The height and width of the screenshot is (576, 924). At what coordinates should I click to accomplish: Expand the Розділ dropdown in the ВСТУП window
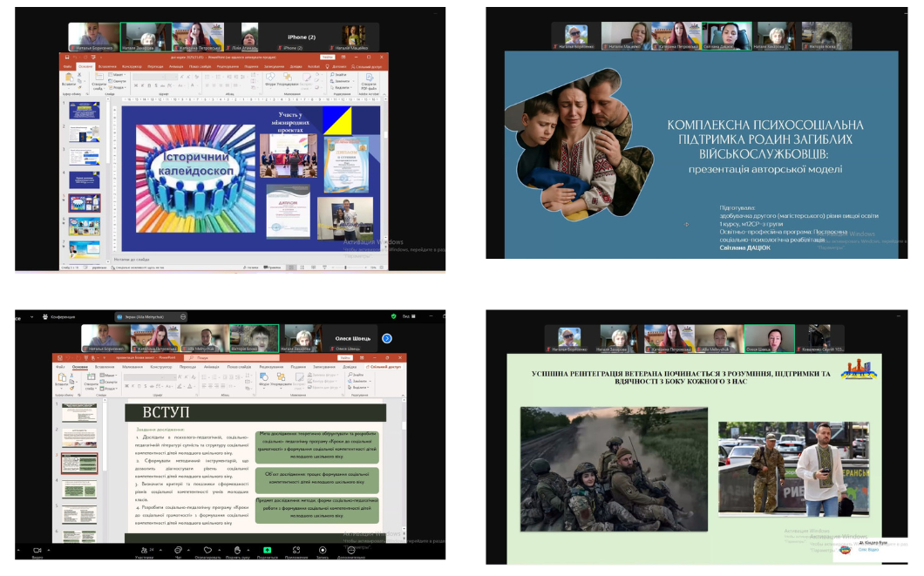coord(108,388)
